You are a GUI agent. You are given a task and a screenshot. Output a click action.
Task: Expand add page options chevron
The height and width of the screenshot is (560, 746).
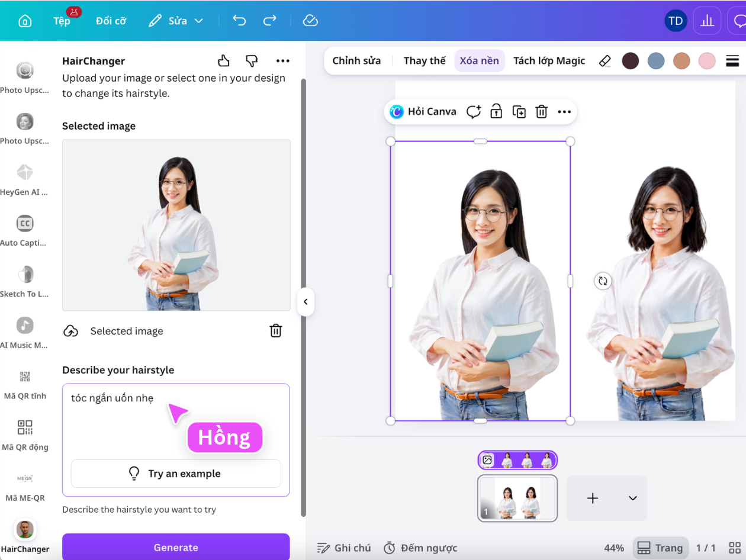tap(633, 498)
